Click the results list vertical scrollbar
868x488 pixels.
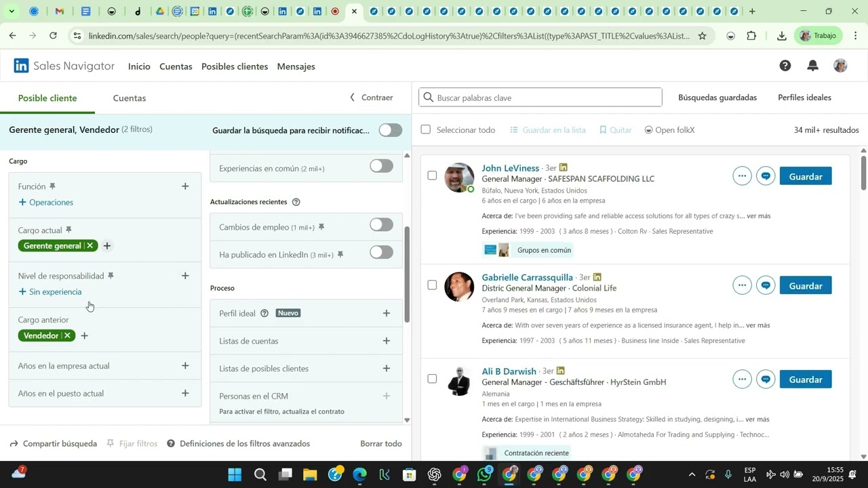pos(863,173)
